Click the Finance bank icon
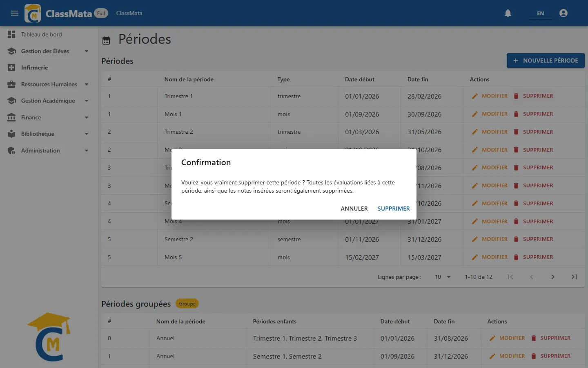 pos(11,117)
